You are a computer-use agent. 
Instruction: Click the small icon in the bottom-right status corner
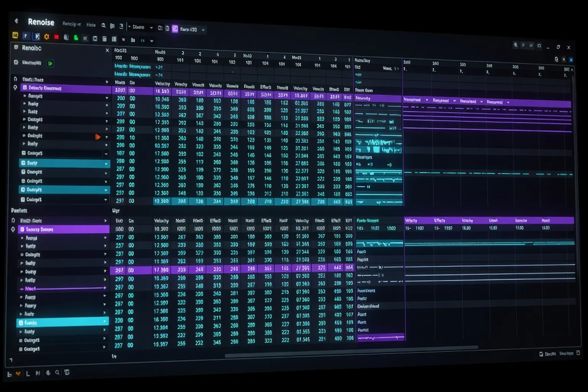578,353
